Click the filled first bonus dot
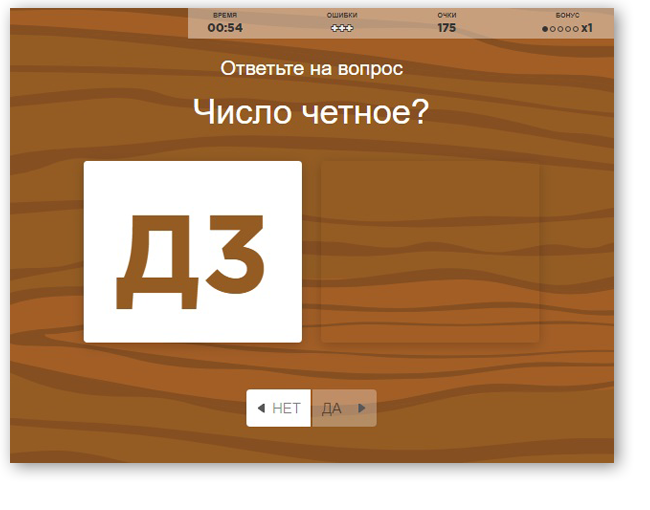The width and height of the screenshot is (650, 510). click(x=545, y=29)
